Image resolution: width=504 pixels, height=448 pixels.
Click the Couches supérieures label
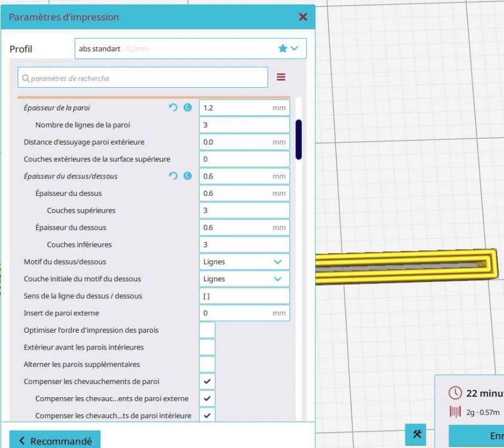click(81, 211)
